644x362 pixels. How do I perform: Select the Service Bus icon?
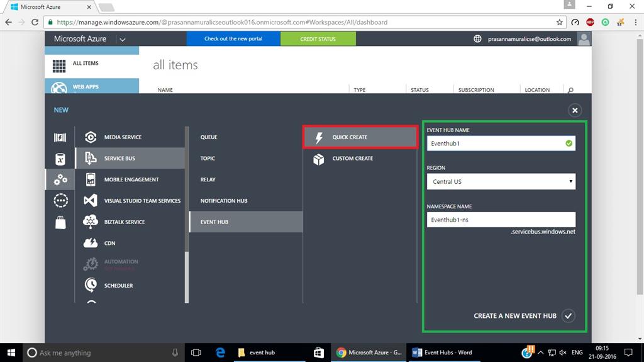[91, 158]
